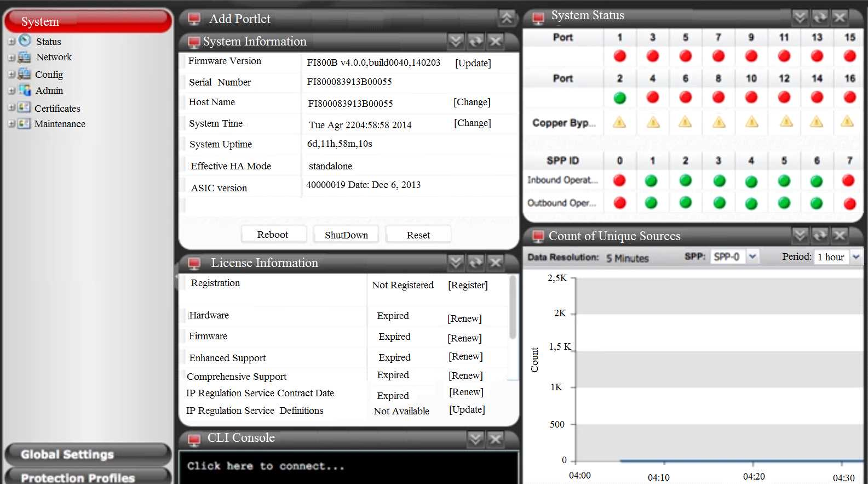
Task: Expand the Status tree node
Action: (x=12, y=42)
